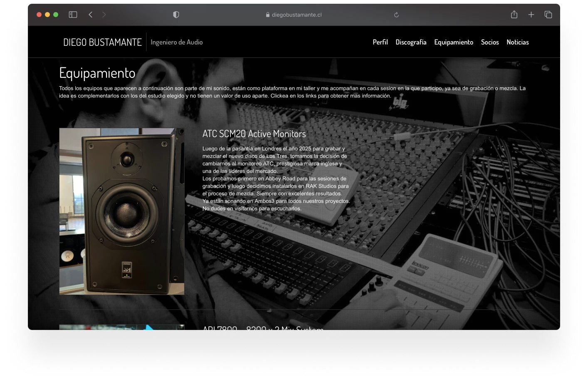The width and height of the screenshot is (588, 382).
Task: Open the ATC speaker photo thumbnail
Action: 122,211
